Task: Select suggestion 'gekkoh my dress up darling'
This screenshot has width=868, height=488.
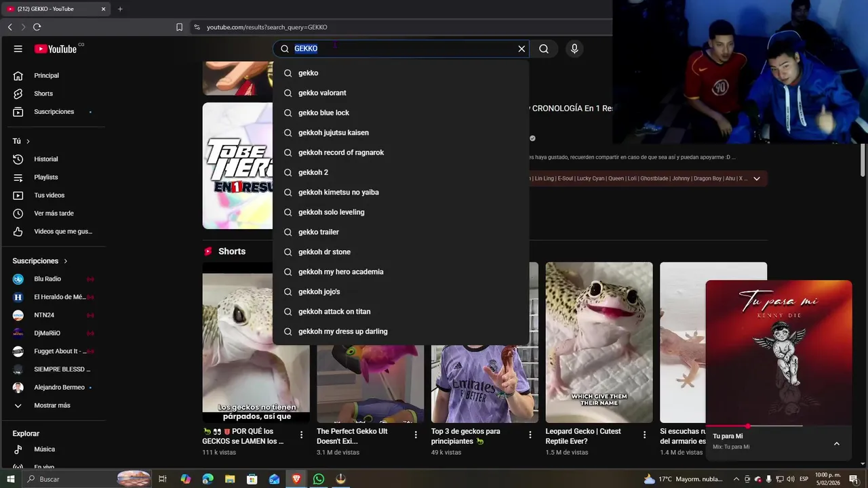Action: (x=401, y=331)
